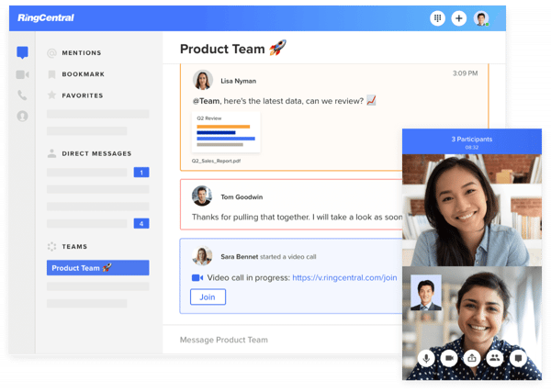Open participants icon in video call
The height and width of the screenshot is (392, 551).
[x=495, y=358]
